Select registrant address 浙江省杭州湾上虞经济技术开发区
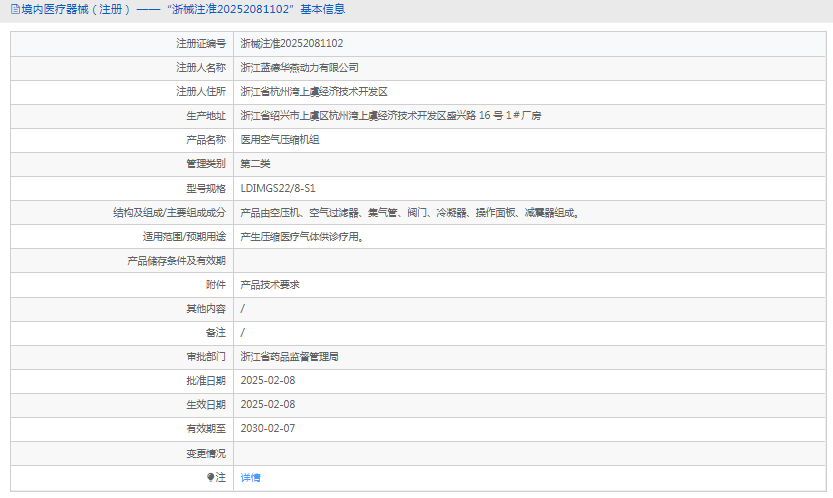833x498 pixels. (x=314, y=91)
